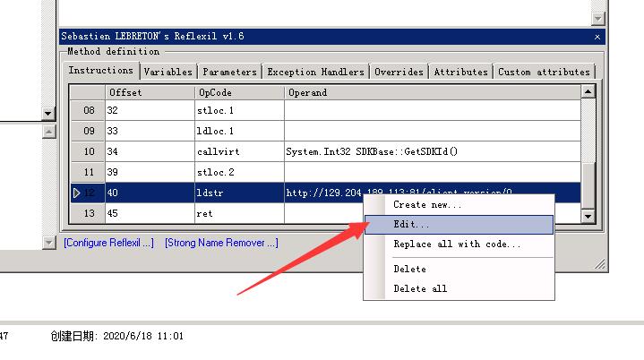Image resolution: width=644 pixels, height=360 pixels.
Task: Select the Exception Handlers tab
Action: [x=315, y=72]
